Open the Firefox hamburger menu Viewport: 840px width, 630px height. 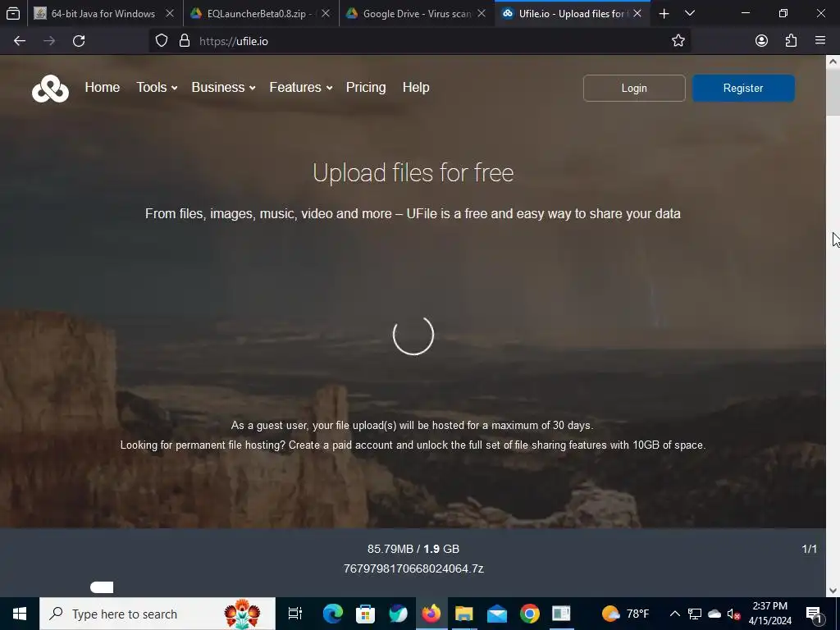(x=820, y=41)
